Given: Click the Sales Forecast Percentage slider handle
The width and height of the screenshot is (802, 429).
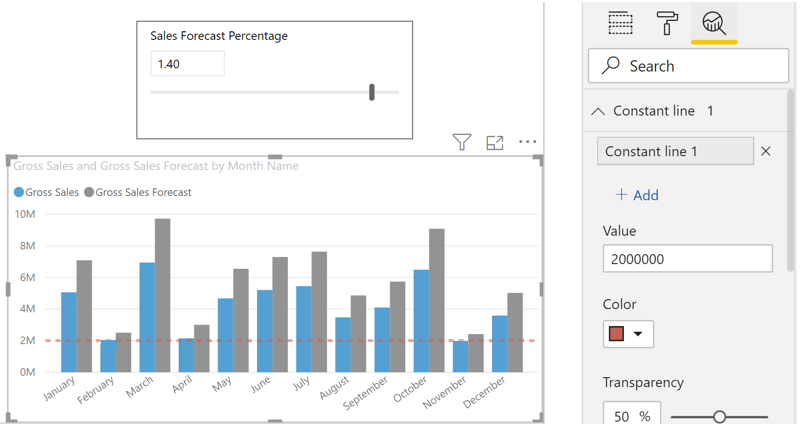Looking at the screenshot, I should click(372, 93).
